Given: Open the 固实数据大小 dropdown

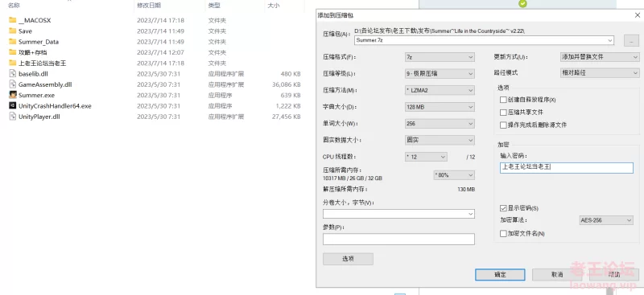Looking at the screenshot, I should click(x=440, y=140).
